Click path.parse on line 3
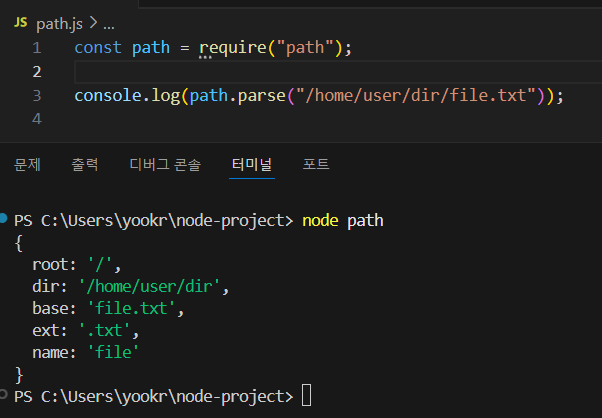This screenshot has width=602, height=418. (x=237, y=96)
